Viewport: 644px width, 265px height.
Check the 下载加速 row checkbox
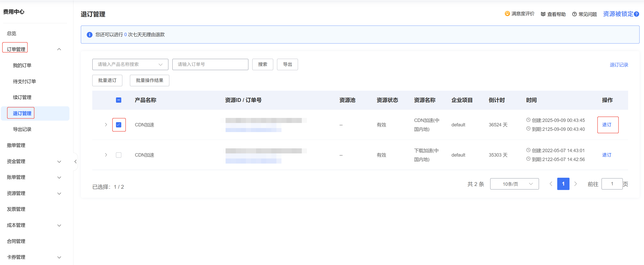tap(119, 155)
